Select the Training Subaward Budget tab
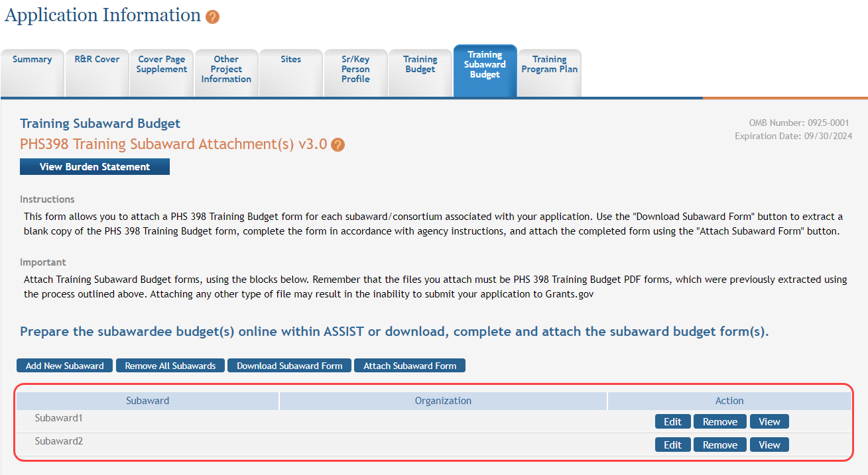This screenshot has height=475, width=868. 485,65
